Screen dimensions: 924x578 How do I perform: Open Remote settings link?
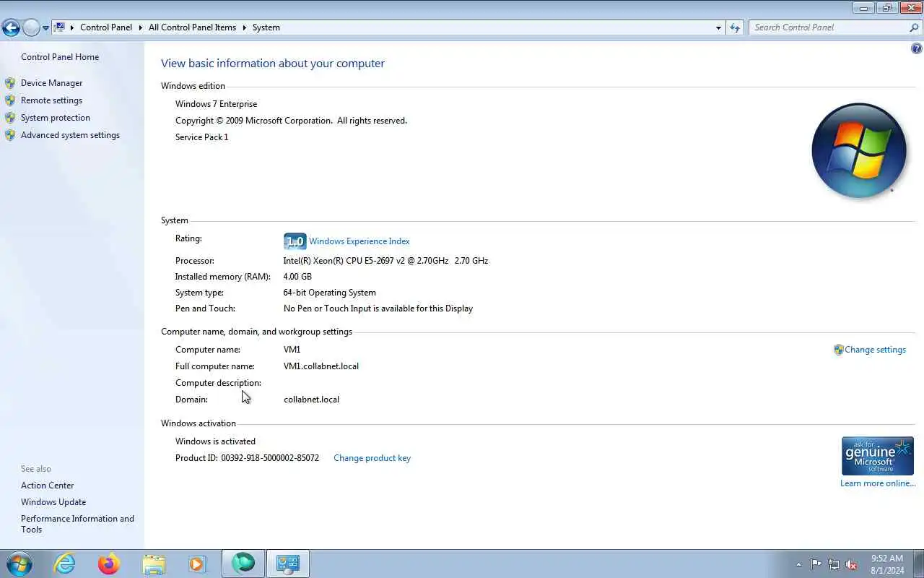pyautogui.click(x=51, y=100)
